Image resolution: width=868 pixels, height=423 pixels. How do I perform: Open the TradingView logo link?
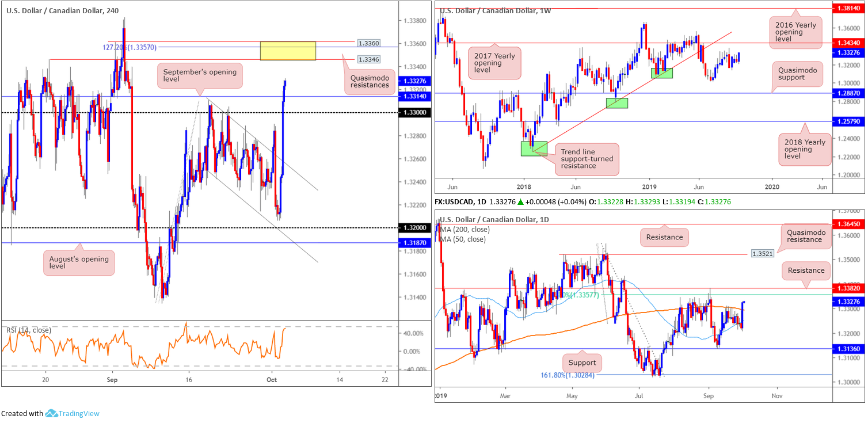[73, 413]
